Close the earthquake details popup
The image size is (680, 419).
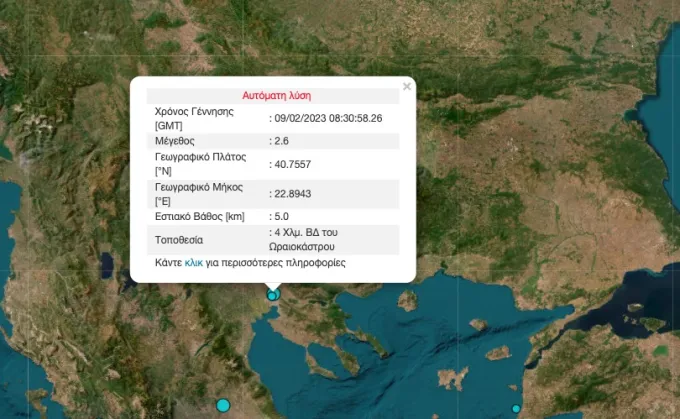[406, 86]
